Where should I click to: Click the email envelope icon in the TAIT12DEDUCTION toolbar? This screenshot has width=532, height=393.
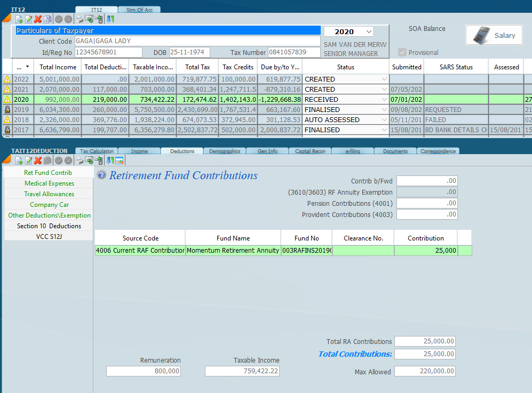click(x=89, y=161)
